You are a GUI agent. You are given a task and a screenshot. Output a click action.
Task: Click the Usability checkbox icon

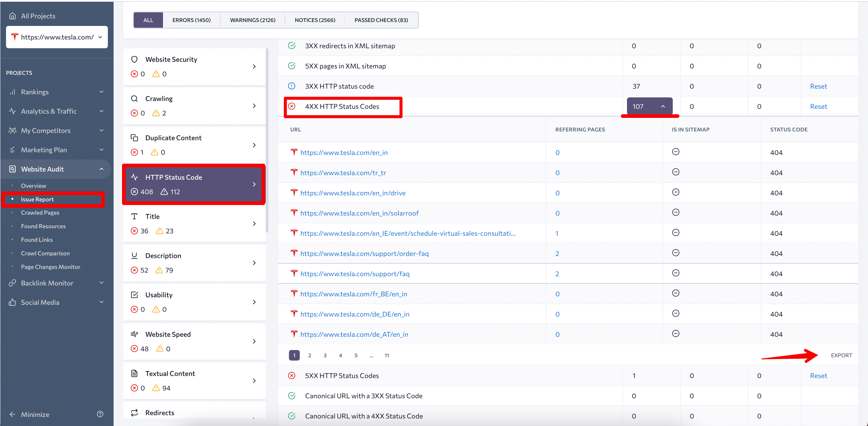pos(134,295)
